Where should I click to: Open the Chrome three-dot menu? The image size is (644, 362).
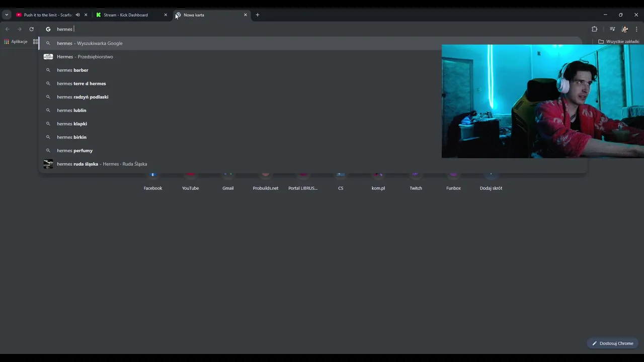(636, 29)
